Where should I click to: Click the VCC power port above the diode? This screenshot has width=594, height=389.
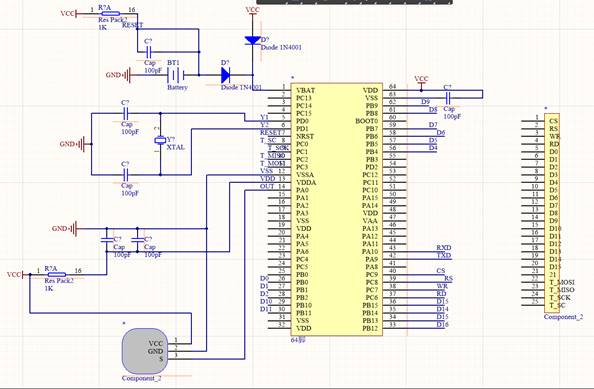[x=253, y=10]
